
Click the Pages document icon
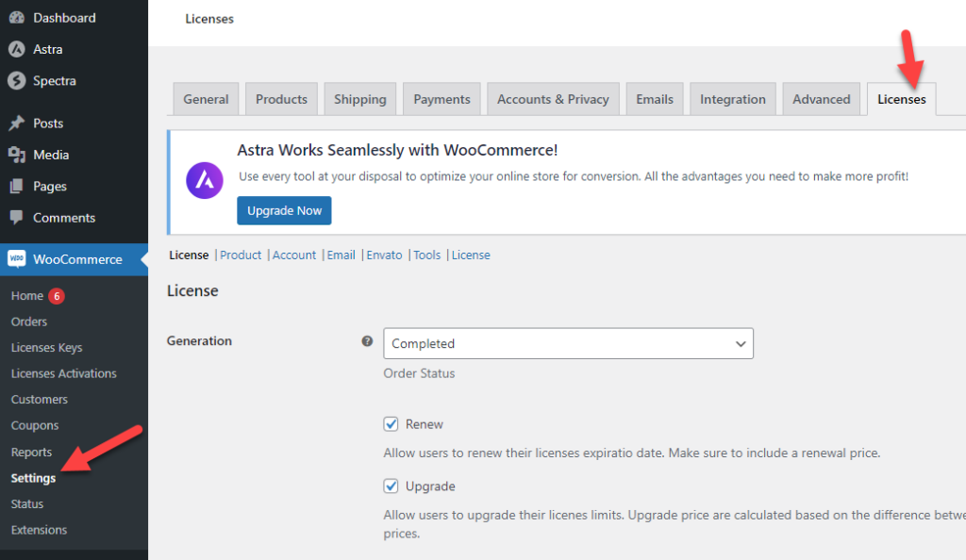click(17, 186)
